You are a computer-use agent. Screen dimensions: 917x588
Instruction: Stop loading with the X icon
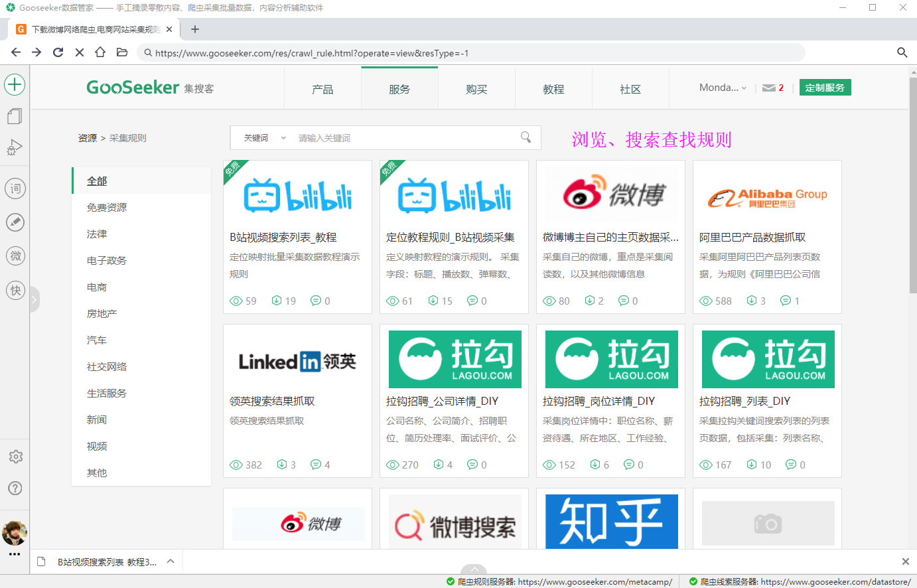click(80, 52)
